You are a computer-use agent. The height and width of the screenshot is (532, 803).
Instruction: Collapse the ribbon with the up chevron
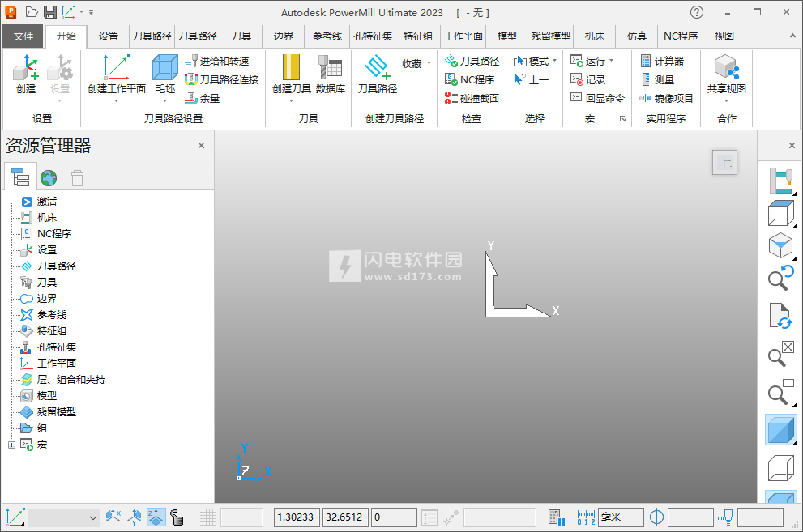[792, 36]
